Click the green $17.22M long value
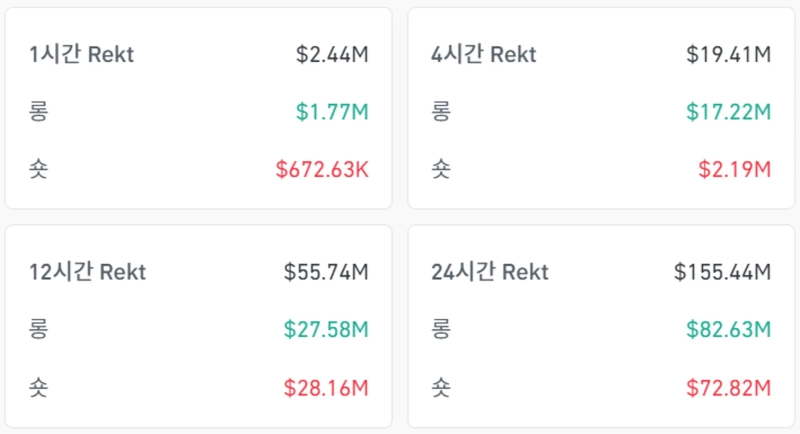800x434 pixels. click(x=728, y=111)
